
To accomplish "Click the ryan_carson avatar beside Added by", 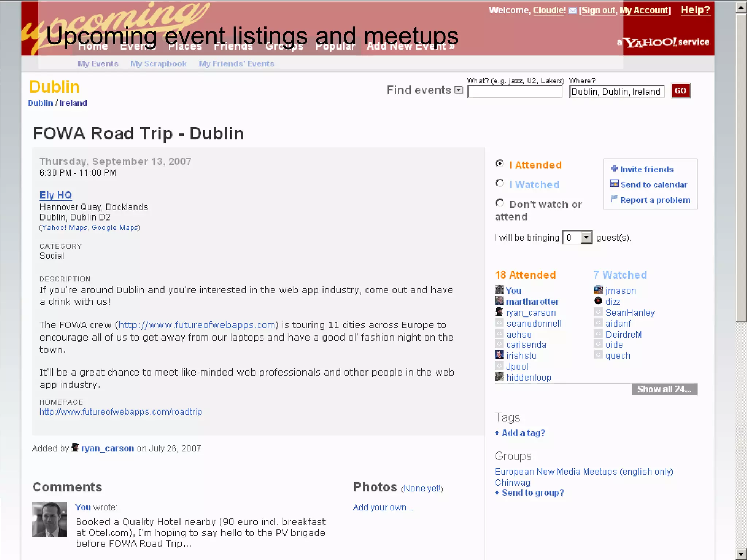I will tap(75, 447).
